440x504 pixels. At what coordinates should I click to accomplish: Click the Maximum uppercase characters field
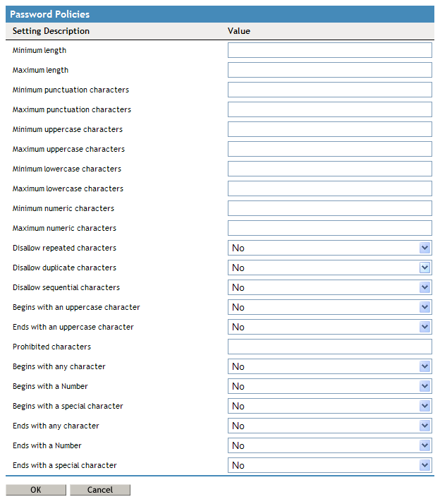click(x=329, y=149)
